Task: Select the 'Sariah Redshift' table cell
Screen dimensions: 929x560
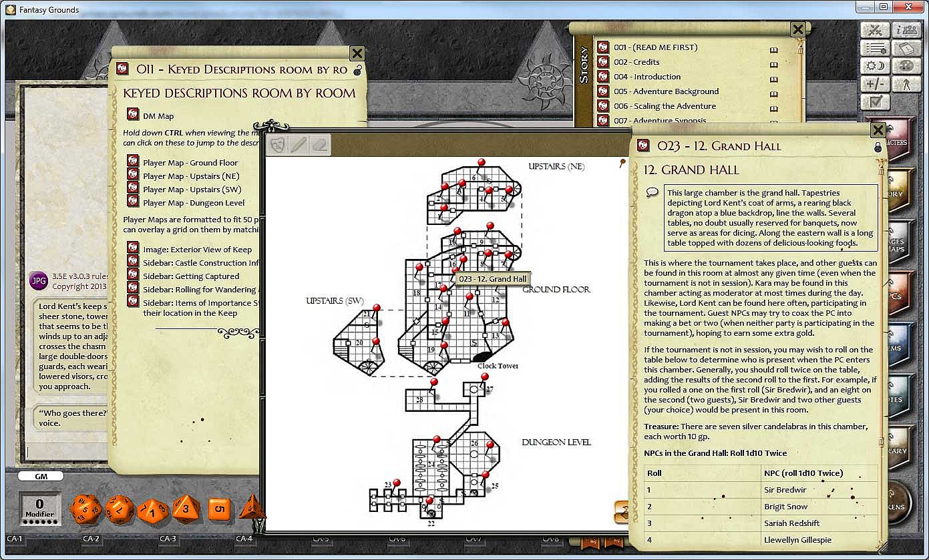Action: click(x=819, y=523)
